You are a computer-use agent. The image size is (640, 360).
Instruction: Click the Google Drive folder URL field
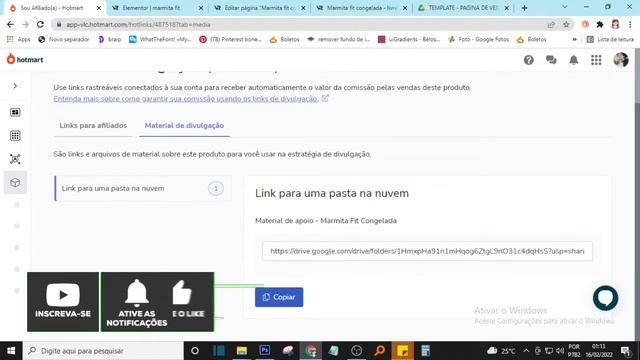pyautogui.click(x=427, y=251)
